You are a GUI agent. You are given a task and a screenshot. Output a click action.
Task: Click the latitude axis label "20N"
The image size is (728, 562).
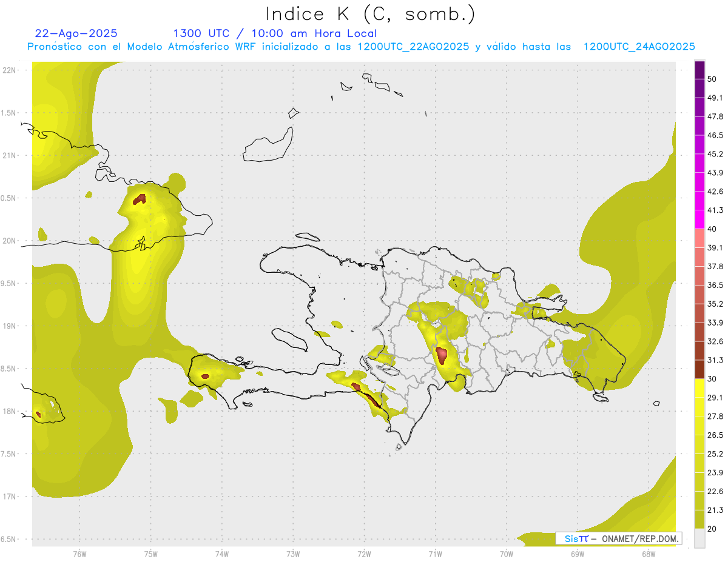point(10,241)
